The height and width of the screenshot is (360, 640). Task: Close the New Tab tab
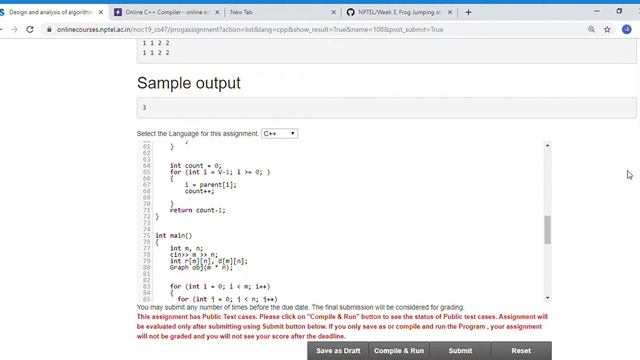(333, 12)
